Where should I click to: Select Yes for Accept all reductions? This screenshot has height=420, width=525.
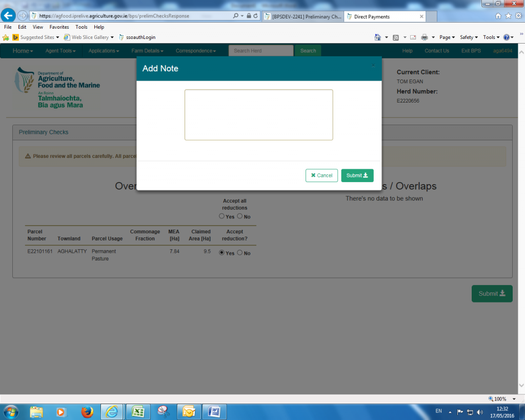click(x=221, y=216)
